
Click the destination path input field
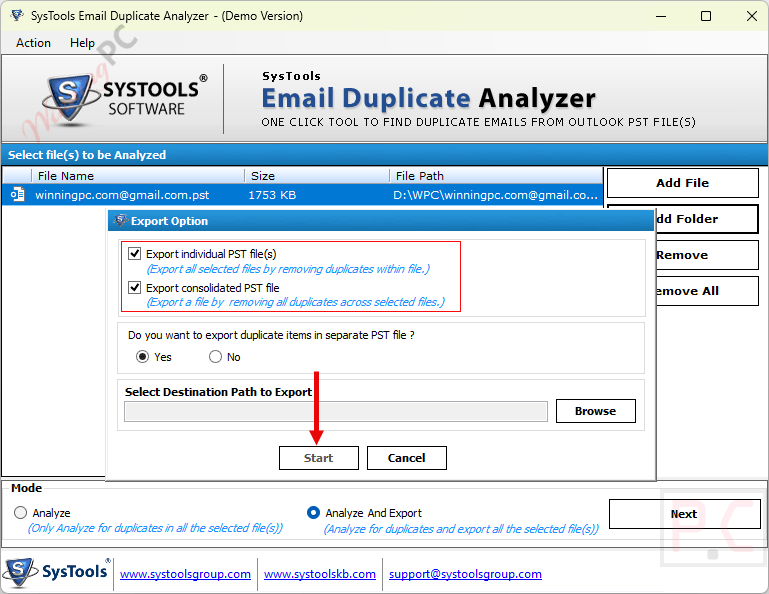(x=336, y=412)
